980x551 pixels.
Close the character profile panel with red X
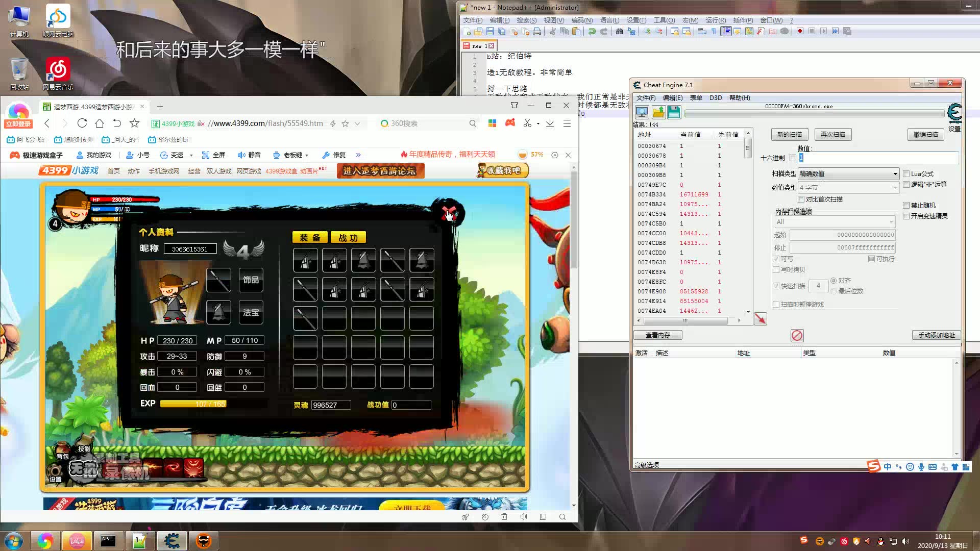[449, 214]
